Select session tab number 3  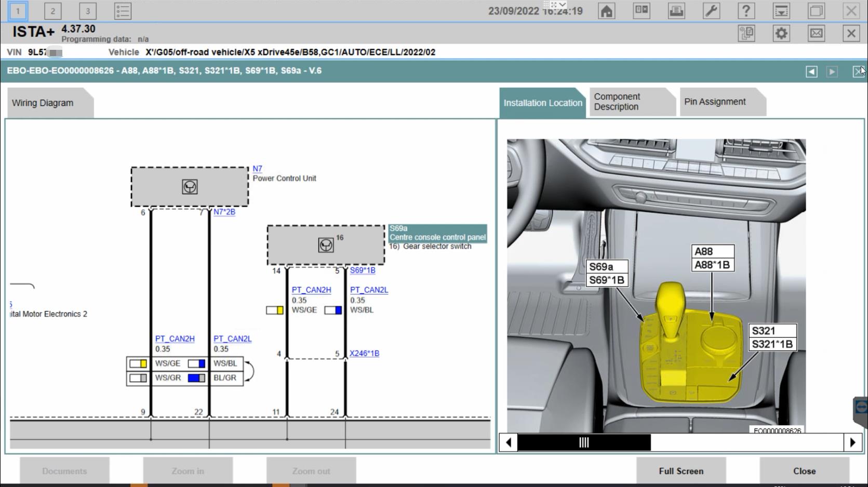click(x=88, y=11)
